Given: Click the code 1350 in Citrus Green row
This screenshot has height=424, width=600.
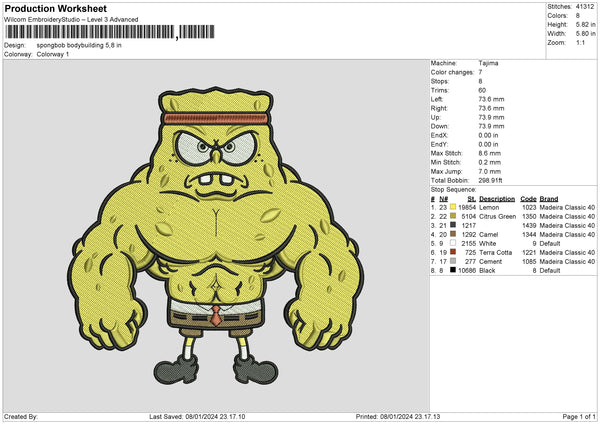Looking at the screenshot, I should pyautogui.click(x=529, y=217).
